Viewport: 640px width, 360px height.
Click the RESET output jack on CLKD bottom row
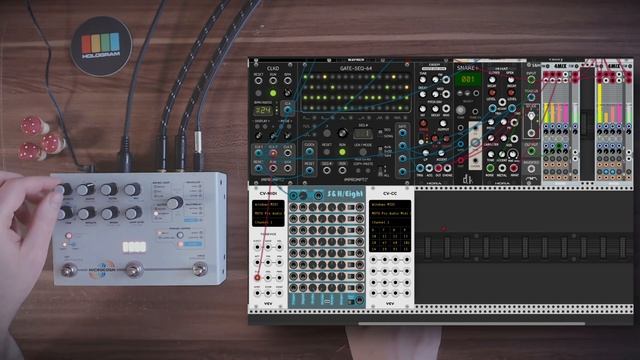pos(258,168)
